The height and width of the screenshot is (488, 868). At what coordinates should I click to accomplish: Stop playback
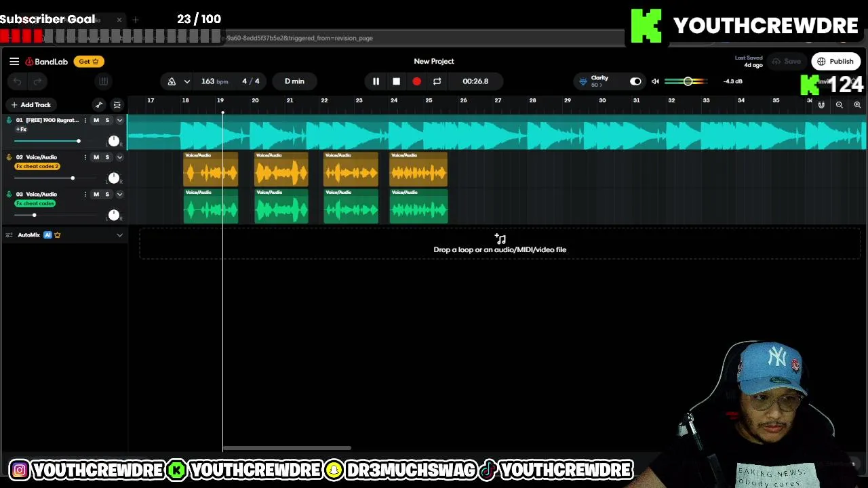(396, 81)
